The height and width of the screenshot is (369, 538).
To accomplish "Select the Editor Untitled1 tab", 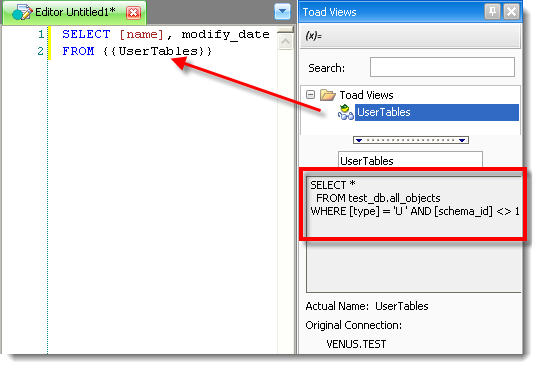I will (74, 13).
